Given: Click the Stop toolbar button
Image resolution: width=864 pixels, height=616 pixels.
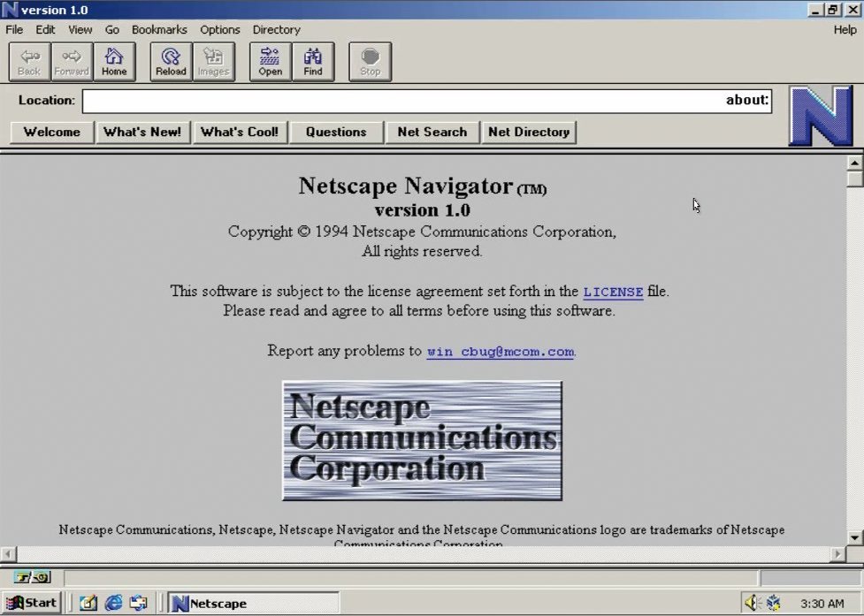Looking at the screenshot, I should click(x=371, y=62).
